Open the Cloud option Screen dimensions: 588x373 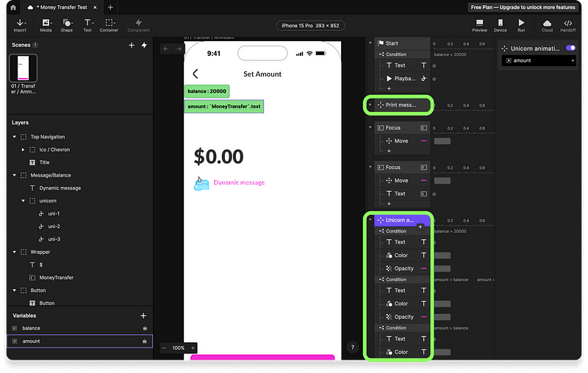pyautogui.click(x=547, y=25)
